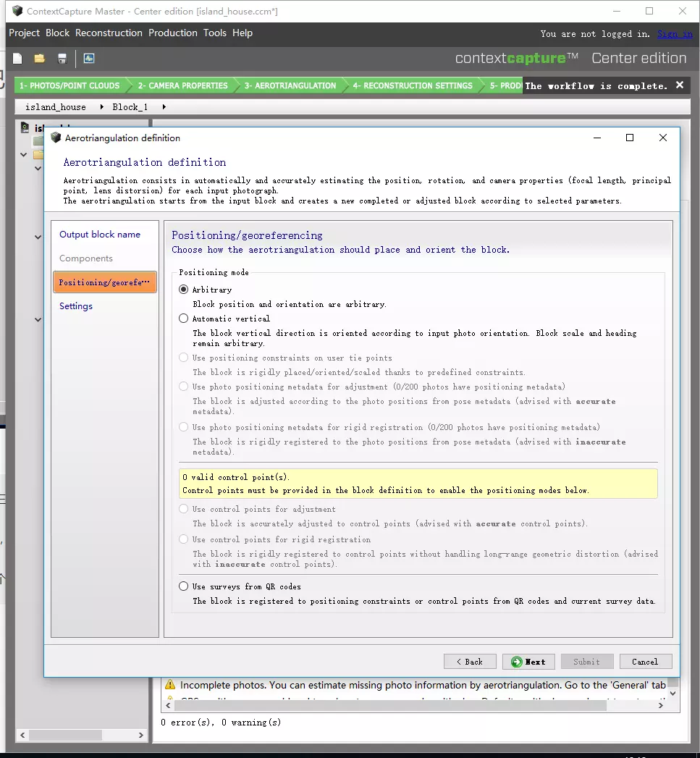Close the Aerotriangulation definition dialog
The width and height of the screenshot is (700, 758).
[663, 138]
